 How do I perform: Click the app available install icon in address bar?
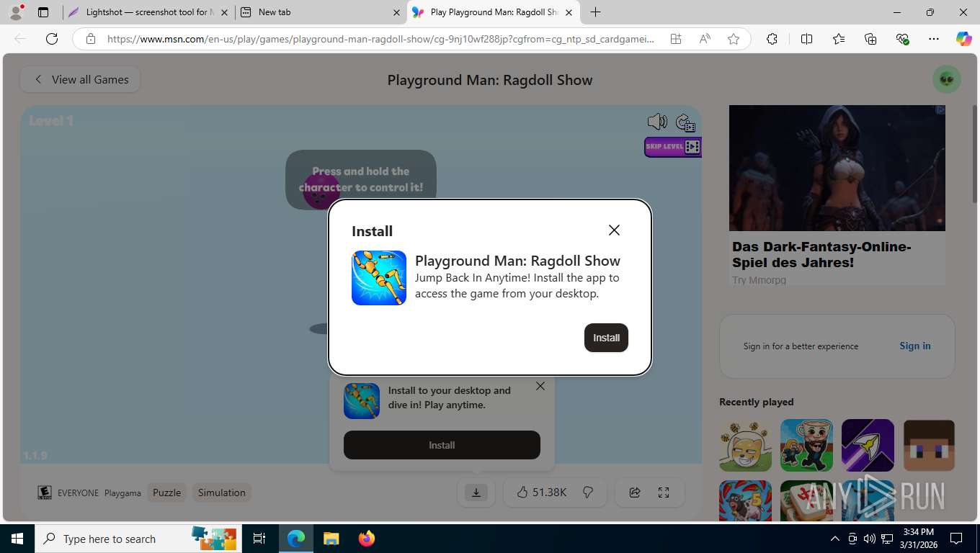pos(676,39)
